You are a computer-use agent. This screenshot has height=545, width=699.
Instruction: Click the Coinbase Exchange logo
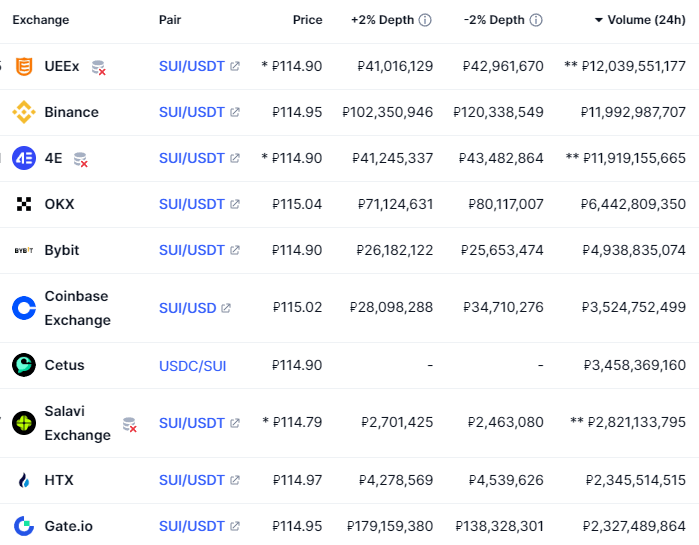[23, 308]
